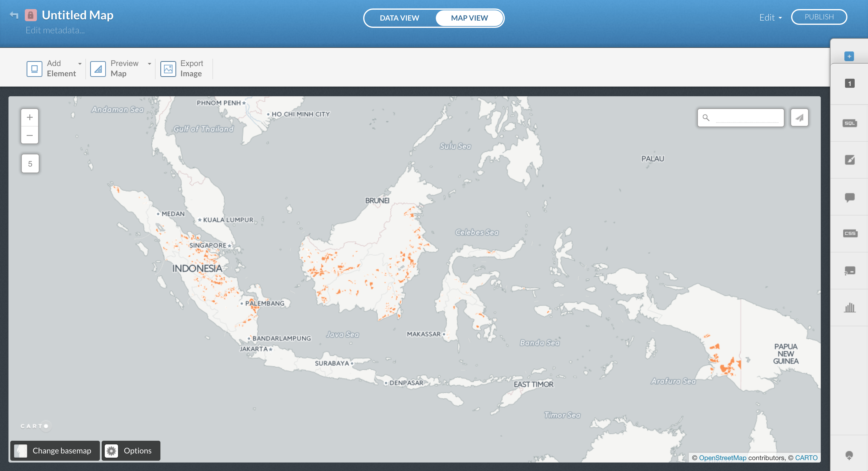The width and height of the screenshot is (868, 471).
Task: Click the BANDARLAMPUNG map label
Action: (282, 338)
